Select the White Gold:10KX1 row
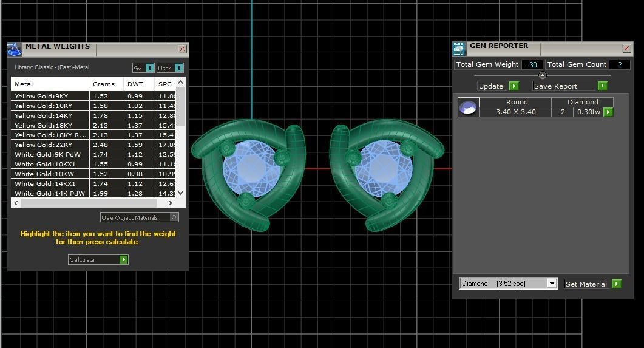Screen dimensions: 644x348 [93, 165]
